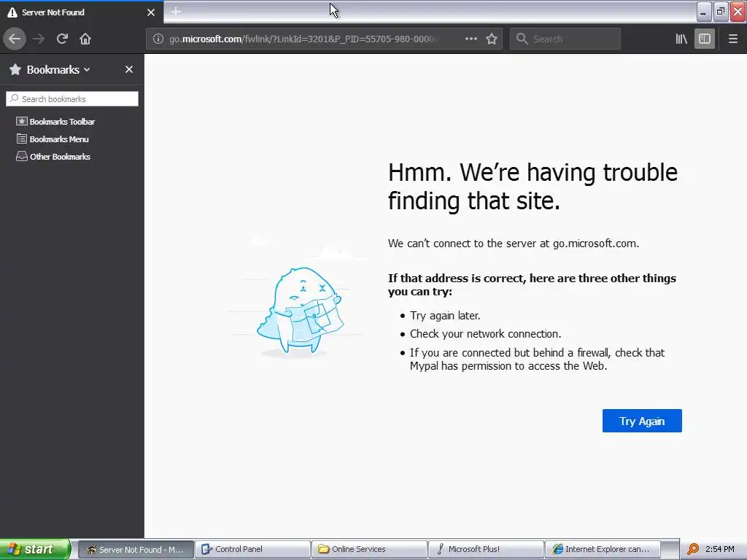Switch to Online Services taskbar window
Viewport: 747px width, 560px height.
pos(369,549)
